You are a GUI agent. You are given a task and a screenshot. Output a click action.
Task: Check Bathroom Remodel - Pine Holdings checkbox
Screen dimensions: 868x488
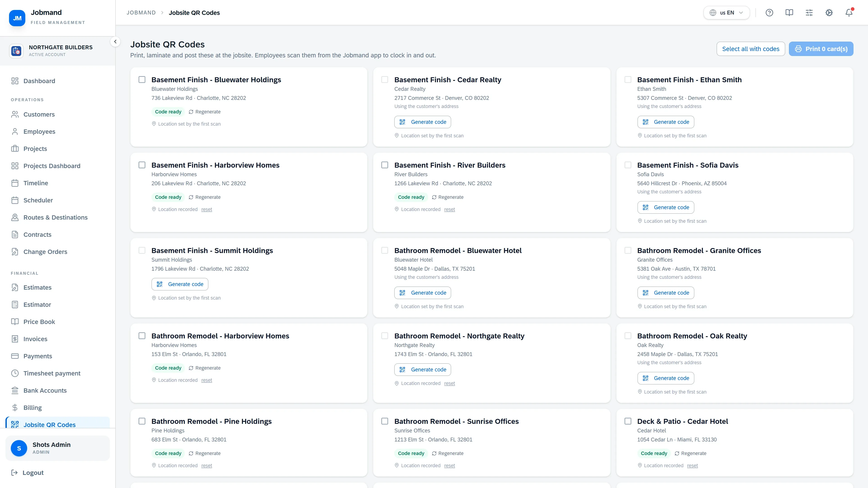(142, 421)
